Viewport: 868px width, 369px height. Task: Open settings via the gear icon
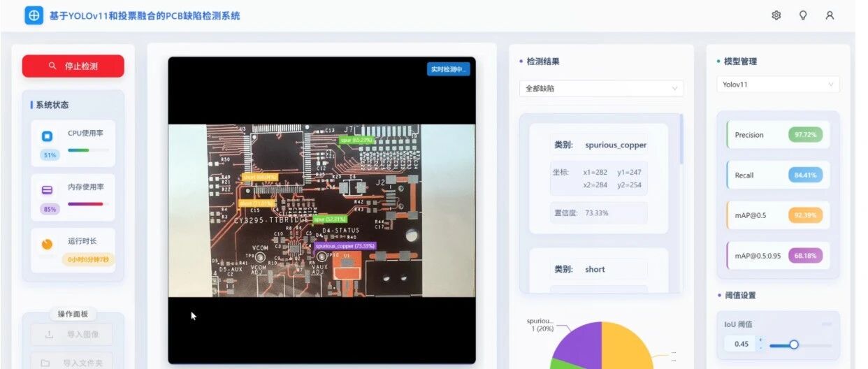(776, 15)
